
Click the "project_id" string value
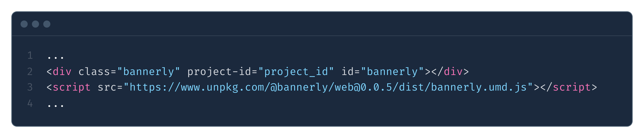click(x=296, y=72)
